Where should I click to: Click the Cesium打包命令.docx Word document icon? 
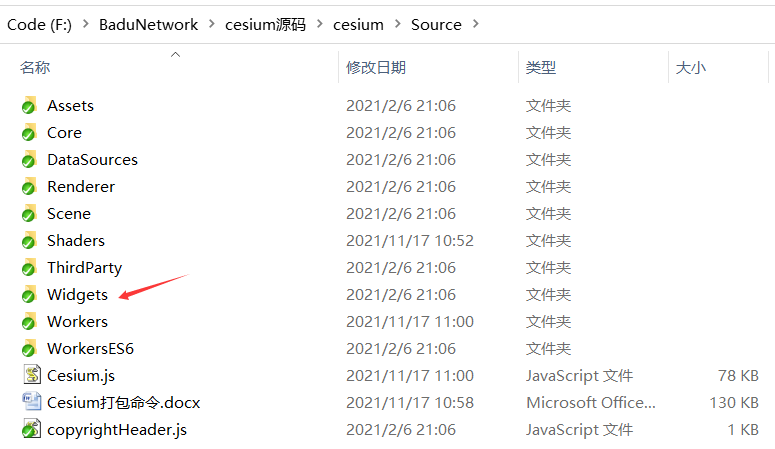(x=29, y=402)
